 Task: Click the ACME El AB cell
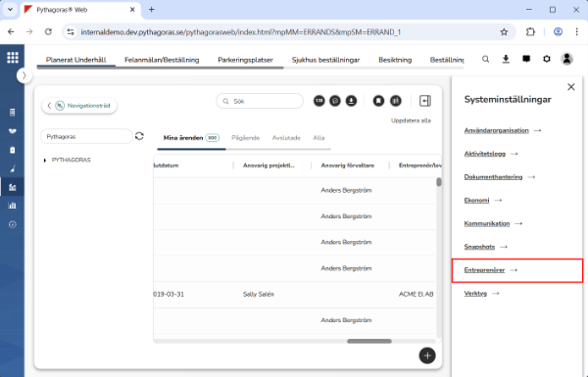pyautogui.click(x=416, y=294)
